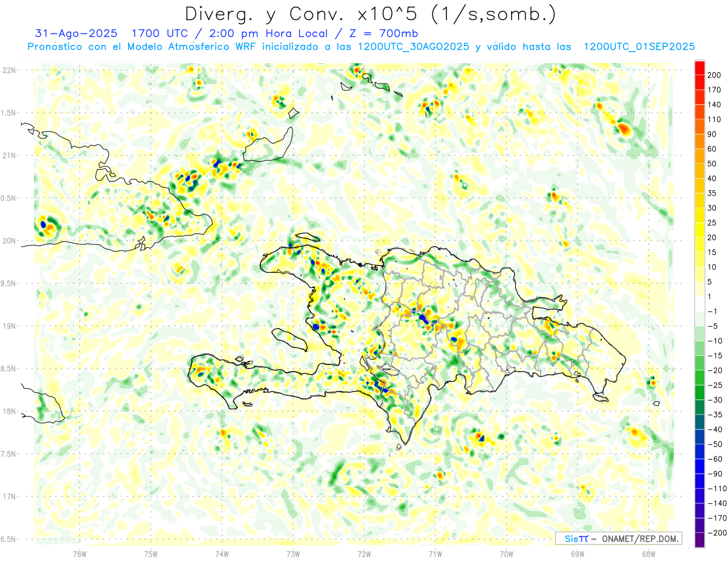The width and height of the screenshot is (728, 562).
Task: Click the '68W' longitude label
Action: coord(648,554)
